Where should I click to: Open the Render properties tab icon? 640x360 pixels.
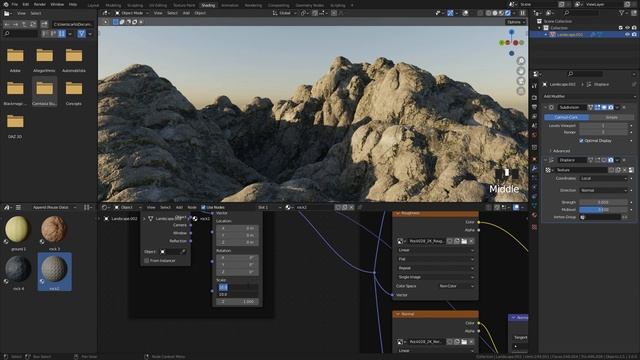point(534,97)
